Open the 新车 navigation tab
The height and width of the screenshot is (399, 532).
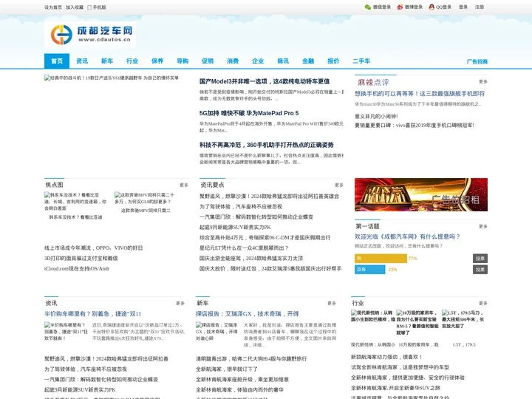point(107,61)
